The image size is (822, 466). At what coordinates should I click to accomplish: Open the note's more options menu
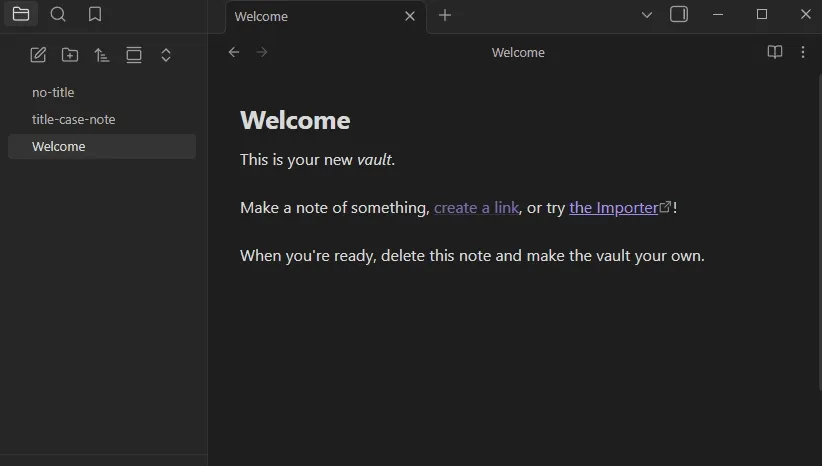pyautogui.click(x=803, y=52)
